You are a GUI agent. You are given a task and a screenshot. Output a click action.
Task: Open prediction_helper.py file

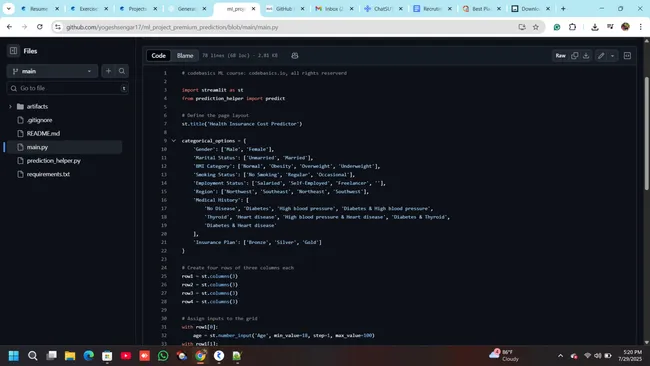(53, 161)
